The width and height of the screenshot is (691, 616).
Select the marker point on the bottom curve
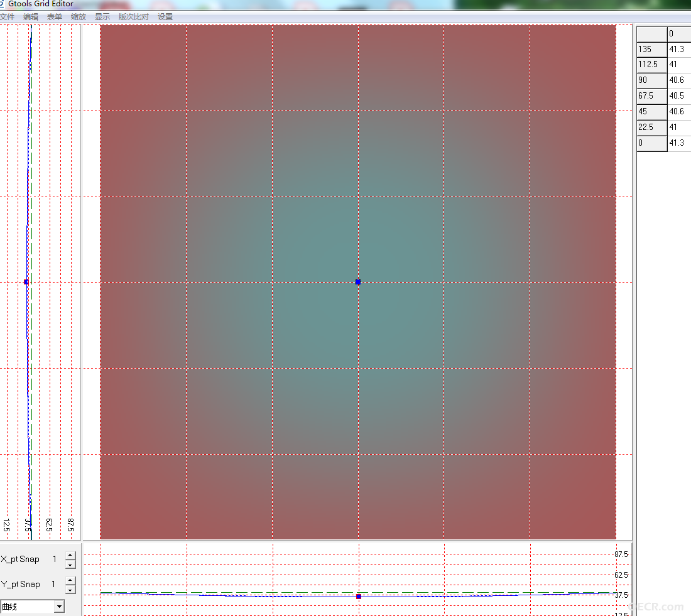pos(359,597)
